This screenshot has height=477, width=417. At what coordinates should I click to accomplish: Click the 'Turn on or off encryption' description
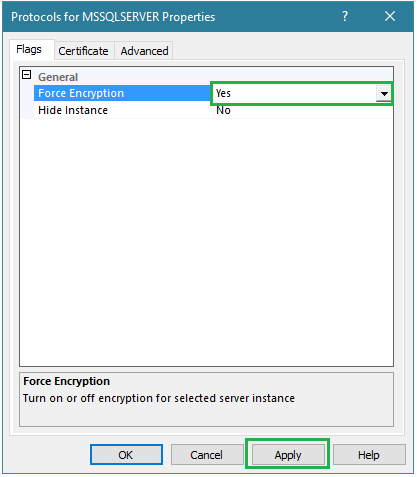(x=159, y=398)
